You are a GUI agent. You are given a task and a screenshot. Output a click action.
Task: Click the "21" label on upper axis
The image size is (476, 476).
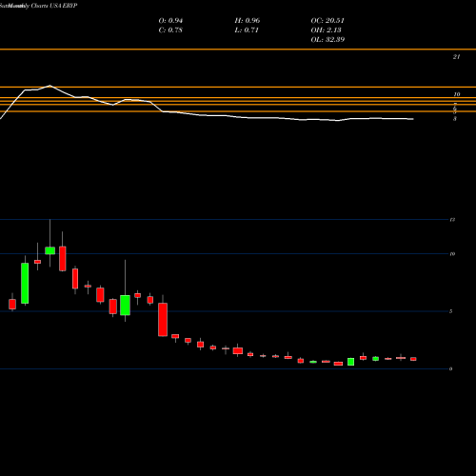coord(456,57)
